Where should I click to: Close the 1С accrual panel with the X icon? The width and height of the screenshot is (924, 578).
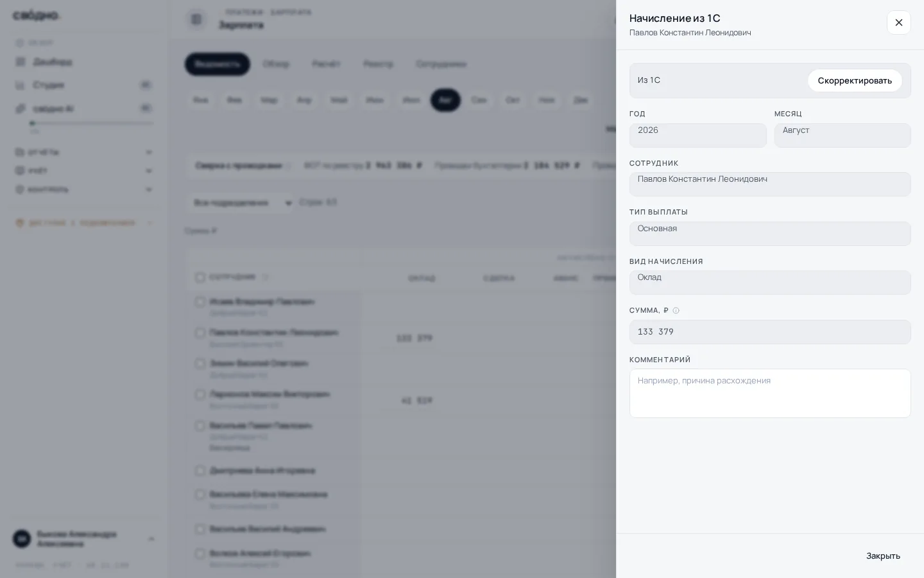[x=898, y=22]
